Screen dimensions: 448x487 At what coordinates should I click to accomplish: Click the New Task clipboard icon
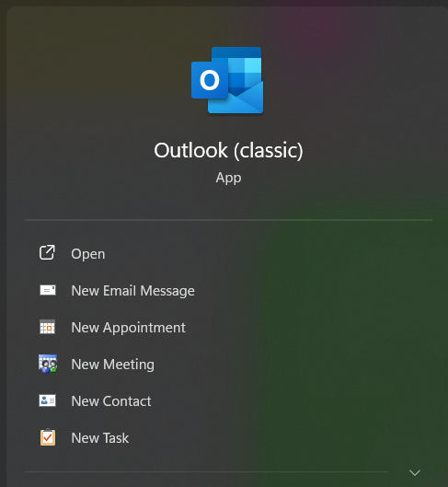48,437
